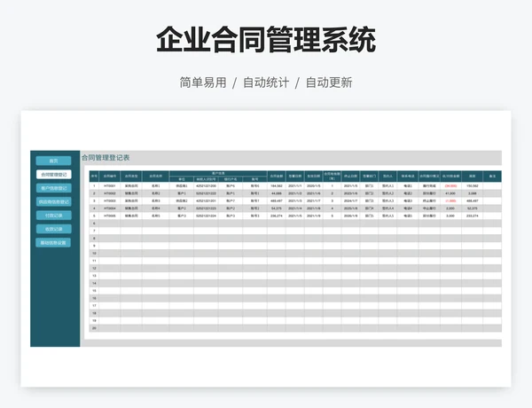Open the spreadsheet preview thumbnail
Screen dimensions: 532x408
tap(266, 248)
